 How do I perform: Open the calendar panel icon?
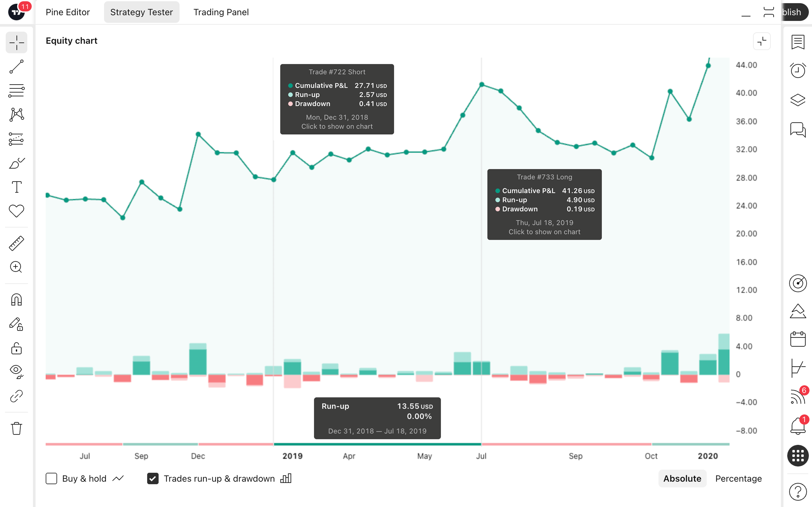tap(798, 339)
